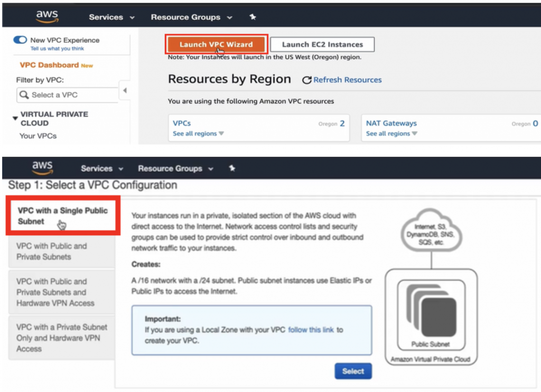Screen dimensions: 541x392
Task: Open Your VPCs in the sidebar
Action: [38, 136]
